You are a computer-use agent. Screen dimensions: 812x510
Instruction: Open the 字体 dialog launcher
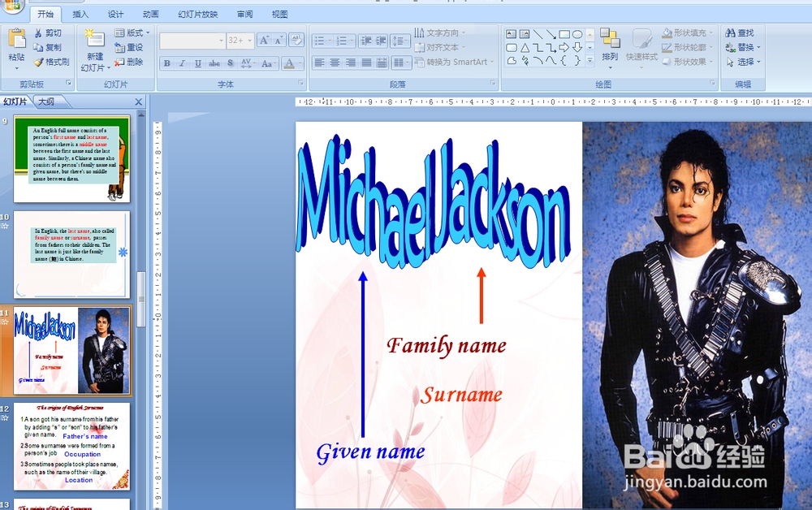(301, 83)
